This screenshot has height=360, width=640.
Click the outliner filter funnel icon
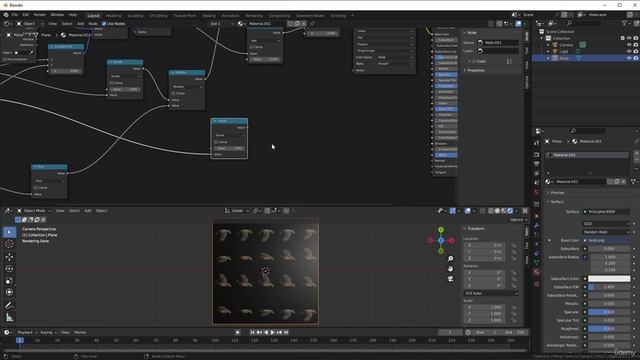coord(624,23)
